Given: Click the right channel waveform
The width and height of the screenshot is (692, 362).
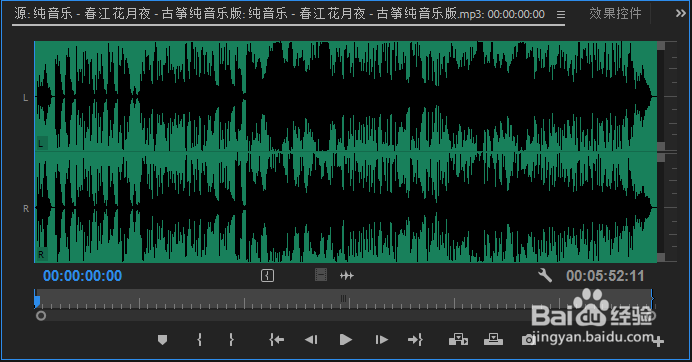Looking at the screenshot, I should (x=346, y=207).
